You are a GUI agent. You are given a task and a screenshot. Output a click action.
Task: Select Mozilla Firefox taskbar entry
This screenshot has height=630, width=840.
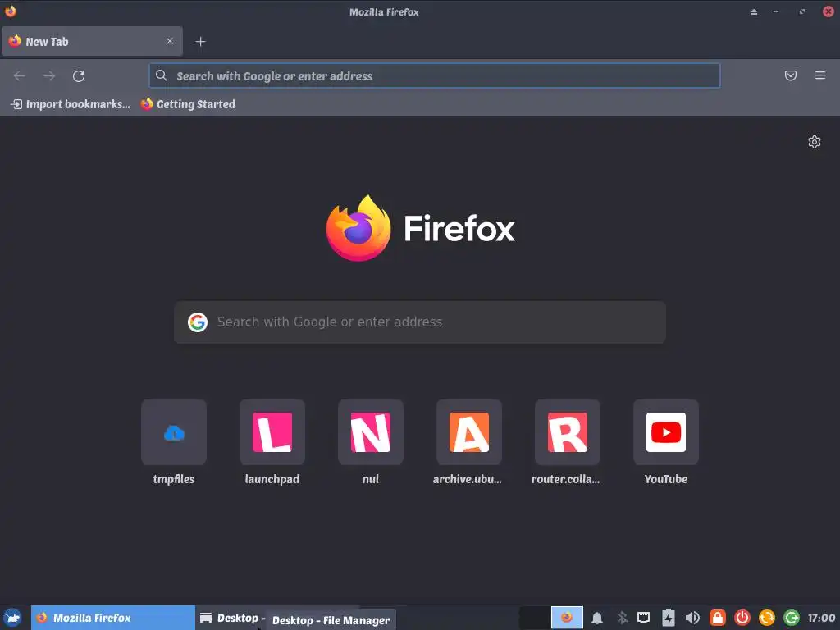click(x=113, y=618)
